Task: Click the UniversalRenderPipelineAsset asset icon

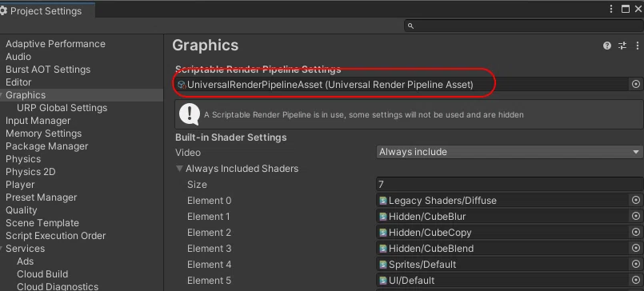Action: click(x=182, y=85)
